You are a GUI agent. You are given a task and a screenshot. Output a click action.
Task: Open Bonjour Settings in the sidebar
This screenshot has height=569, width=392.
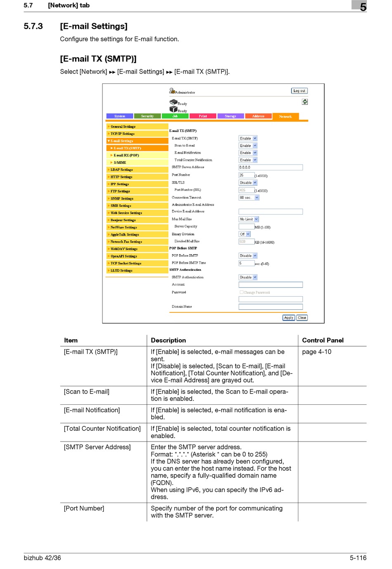click(x=137, y=220)
